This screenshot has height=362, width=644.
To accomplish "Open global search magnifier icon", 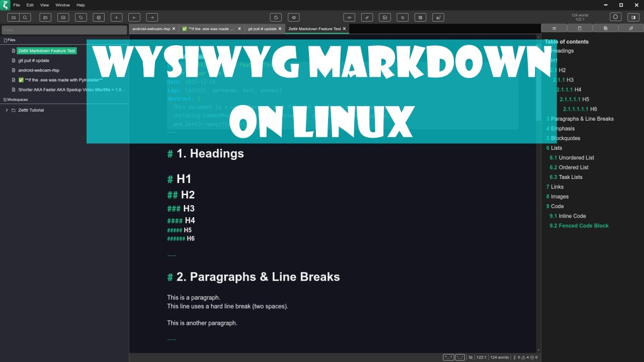I will tap(25, 17).
